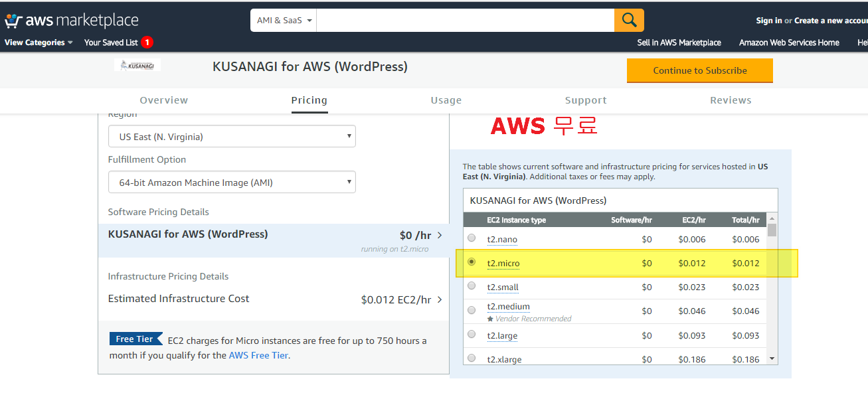Click the t2.xlarge instance type label
The image size is (868, 401).
504,359
